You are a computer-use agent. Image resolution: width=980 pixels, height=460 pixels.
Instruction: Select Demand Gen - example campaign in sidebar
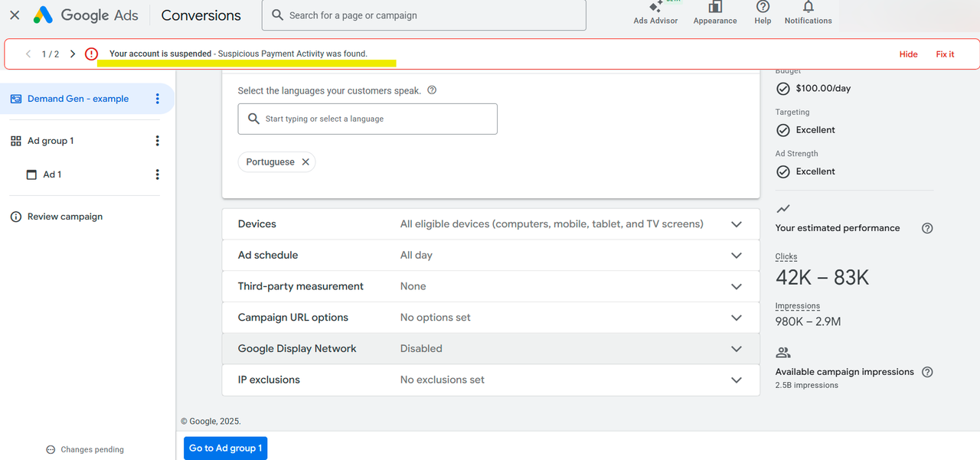tap(78, 99)
